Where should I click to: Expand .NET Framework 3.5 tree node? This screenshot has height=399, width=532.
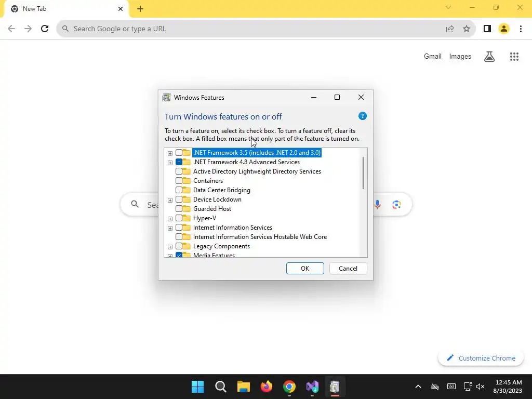point(170,153)
